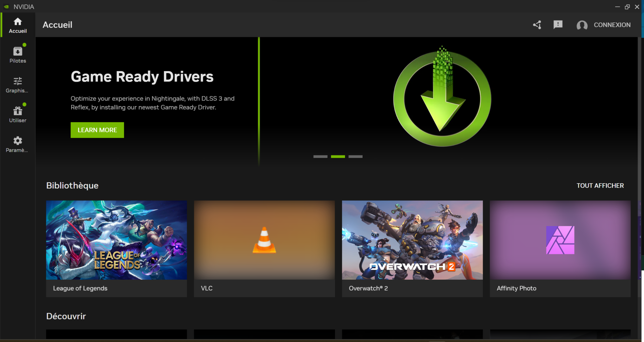Screen dimensions: 644x342
Task: Open the Affinity Photo thumbnail
Action: [560, 240]
